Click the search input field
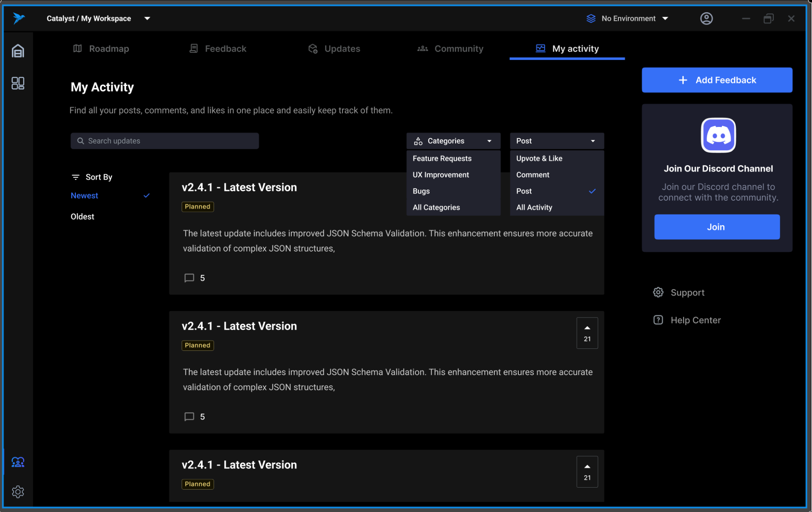The image size is (812, 512). pyautogui.click(x=165, y=140)
